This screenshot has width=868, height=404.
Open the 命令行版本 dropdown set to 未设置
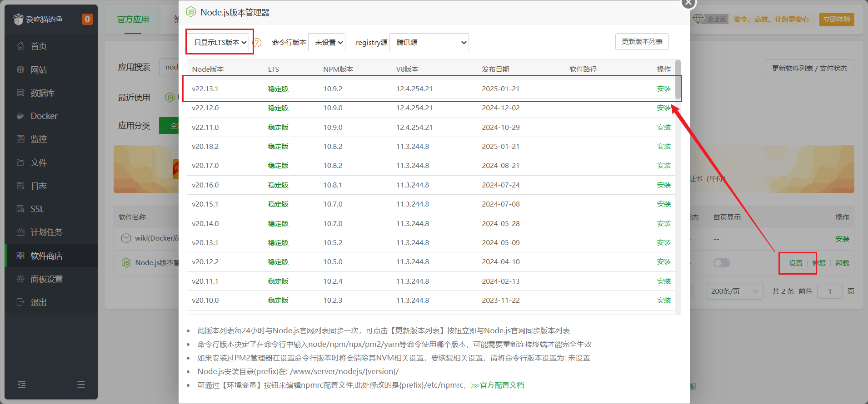click(x=326, y=42)
